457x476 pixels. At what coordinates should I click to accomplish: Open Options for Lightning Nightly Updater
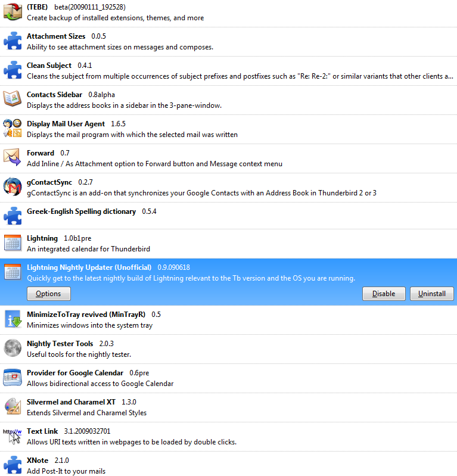[x=49, y=294]
